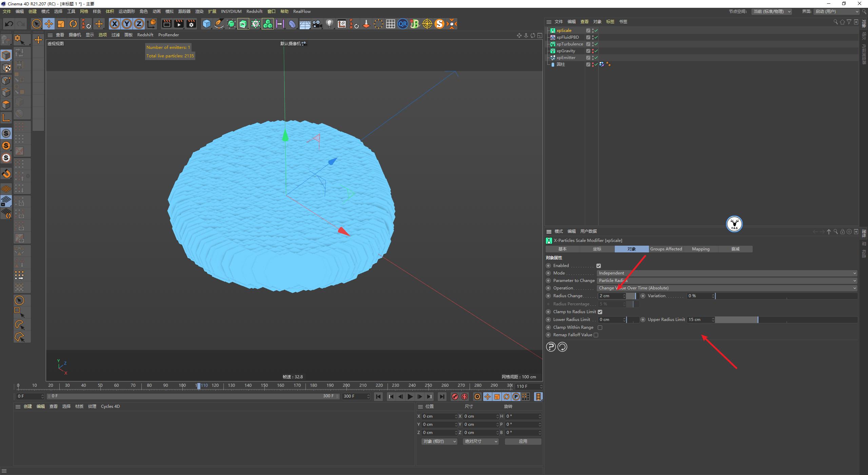Enable the Clamp Within Range checkbox

tap(600, 327)
